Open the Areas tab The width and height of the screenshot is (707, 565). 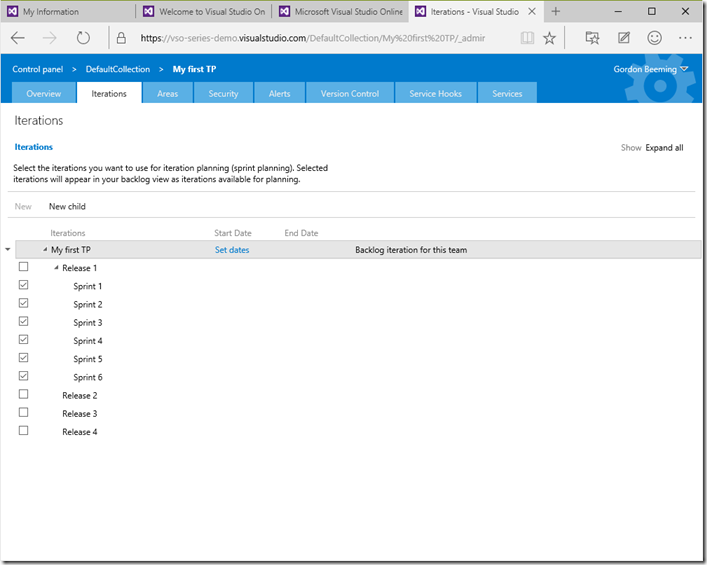168,93
